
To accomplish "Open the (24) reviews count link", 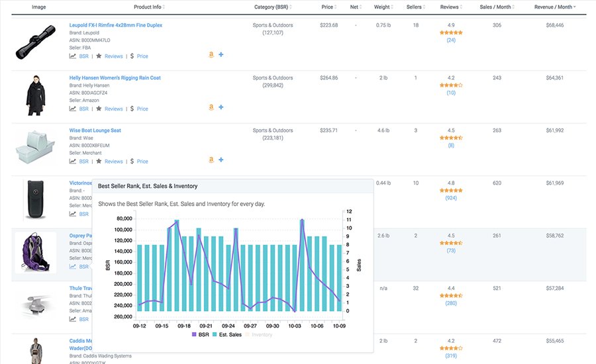I will pos(451,40).
